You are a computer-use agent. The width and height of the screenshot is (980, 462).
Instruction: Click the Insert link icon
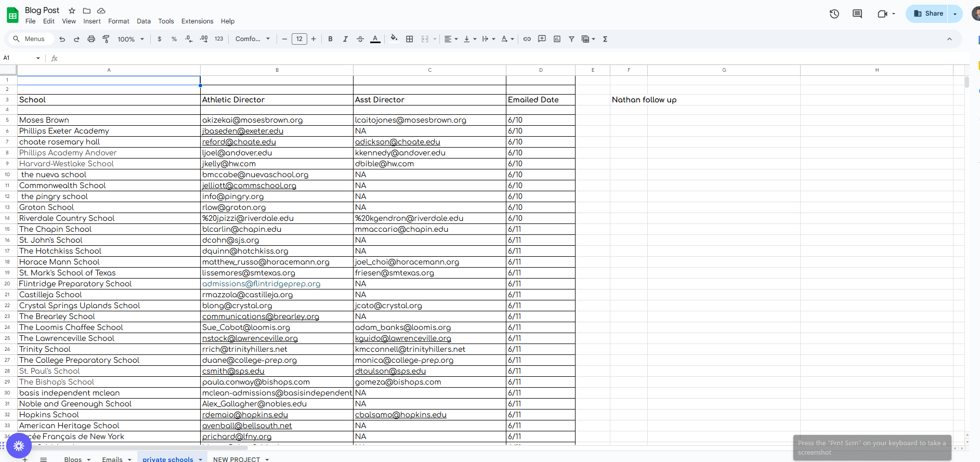(527, 39)
